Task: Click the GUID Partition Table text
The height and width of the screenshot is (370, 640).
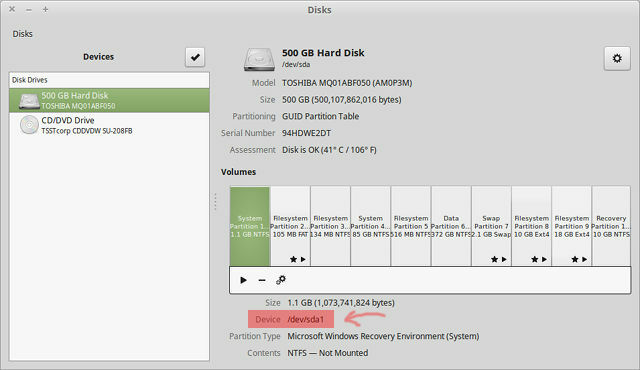Action: pos(320,117)
